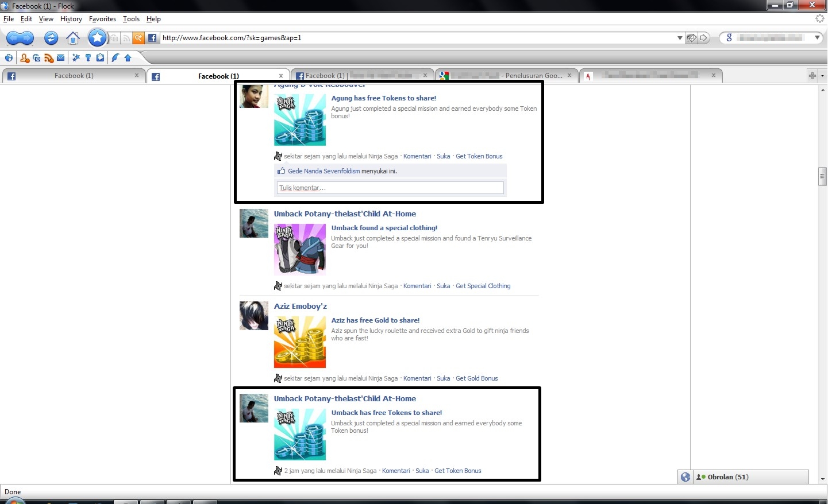Click Komentari on Umback's special clothing post
The height and width of the screenshot is (504, 828).
click(x=417, y=286)
